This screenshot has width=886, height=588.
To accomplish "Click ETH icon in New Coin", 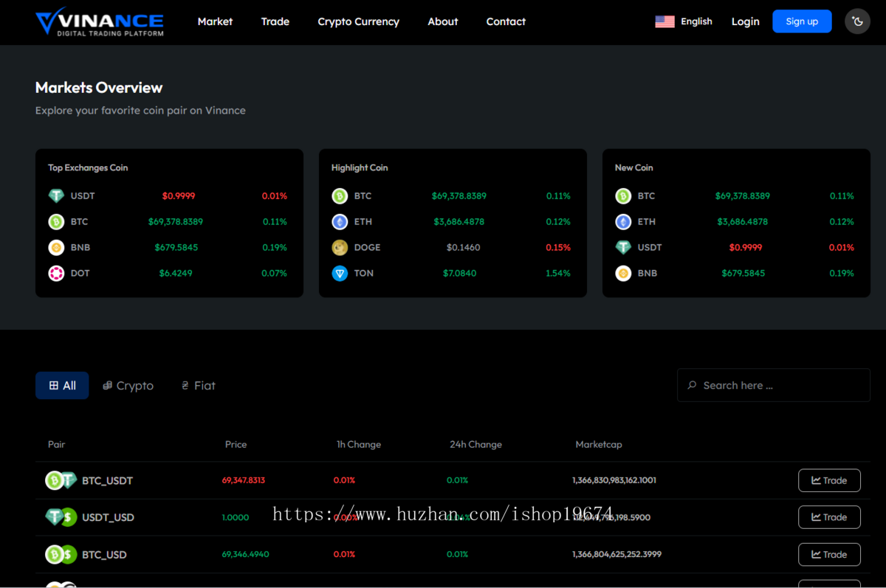I will coord(623,221).
